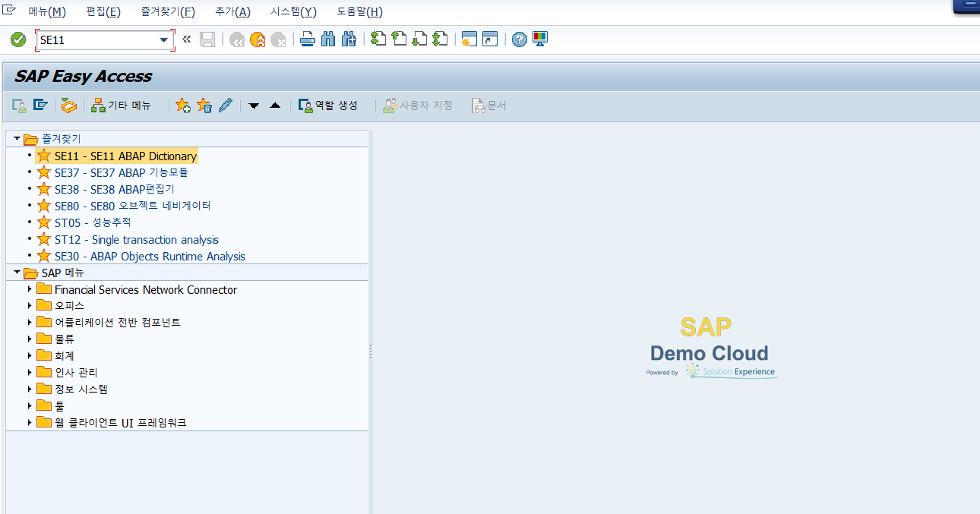Go to the next page icon

(x=419, y=39)
